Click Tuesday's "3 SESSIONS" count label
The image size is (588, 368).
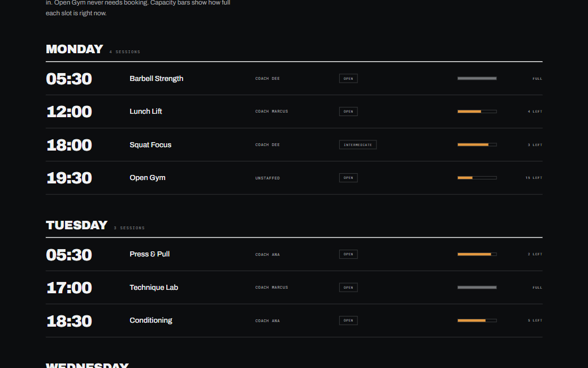[129, 228]
